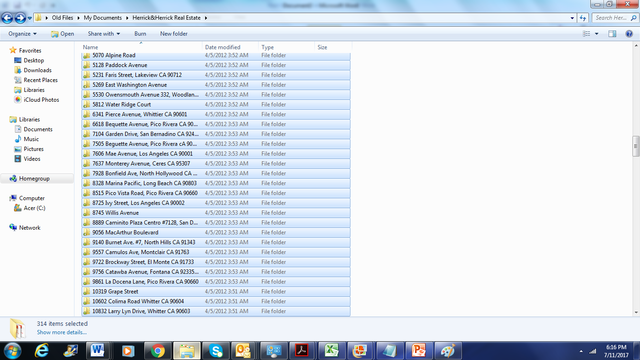The width and height of the screenshot is (640, 360).
Task: Select the 5812 Water Ridge Court folder
Action: [216, 104]
